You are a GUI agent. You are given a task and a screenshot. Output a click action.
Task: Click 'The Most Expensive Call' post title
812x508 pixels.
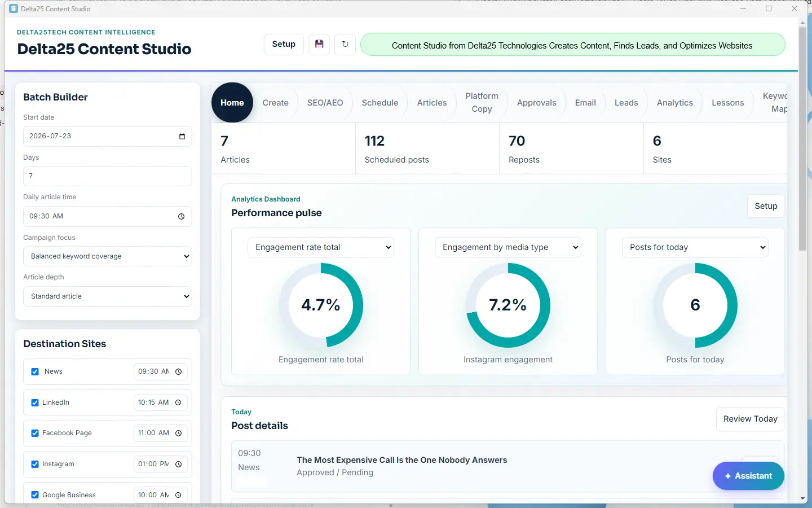[402, 460]
